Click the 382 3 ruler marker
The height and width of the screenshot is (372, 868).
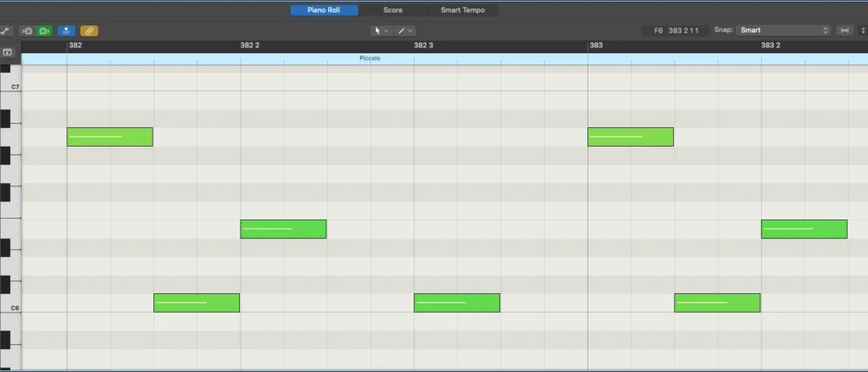coord(424,46)
